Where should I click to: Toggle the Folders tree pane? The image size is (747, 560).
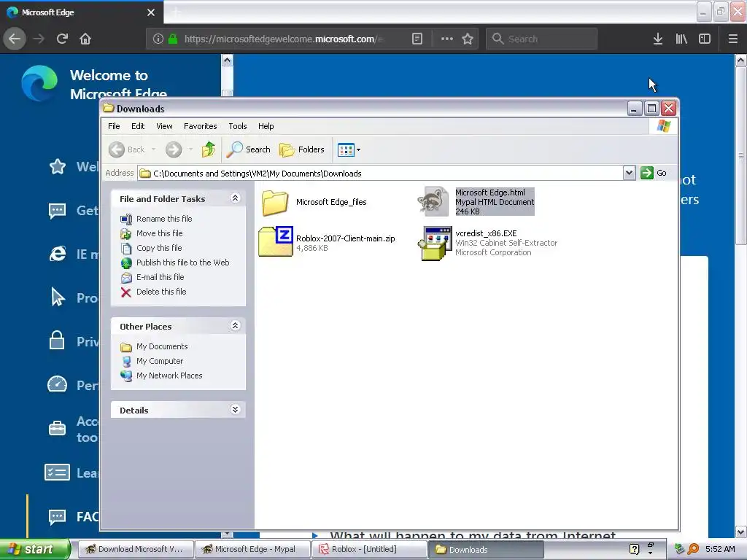pos(302,149)
